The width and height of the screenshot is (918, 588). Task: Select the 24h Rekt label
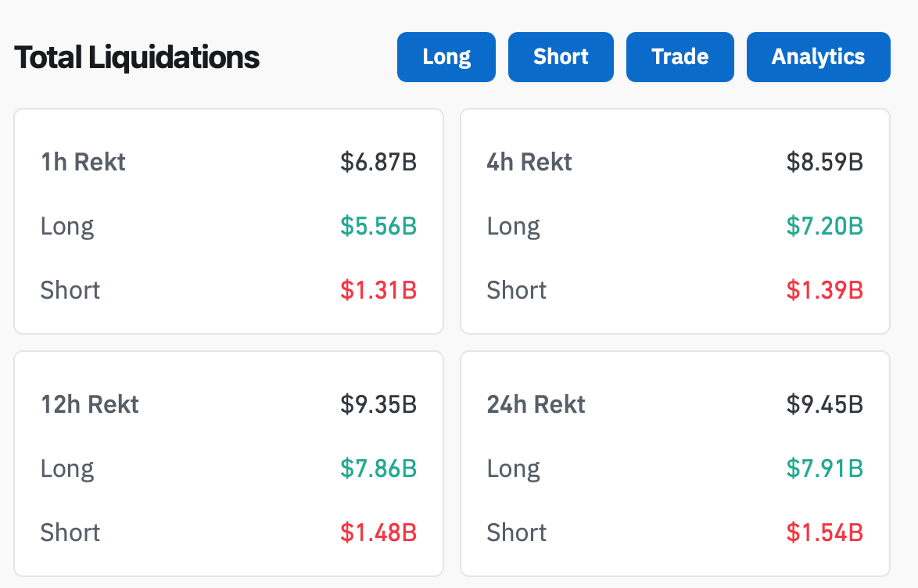536,404
